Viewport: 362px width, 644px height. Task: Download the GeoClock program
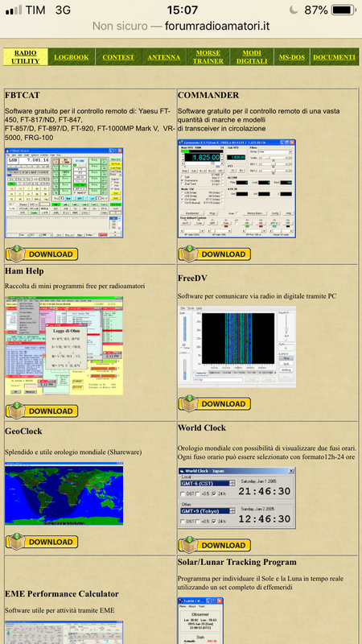coord(42,541)
